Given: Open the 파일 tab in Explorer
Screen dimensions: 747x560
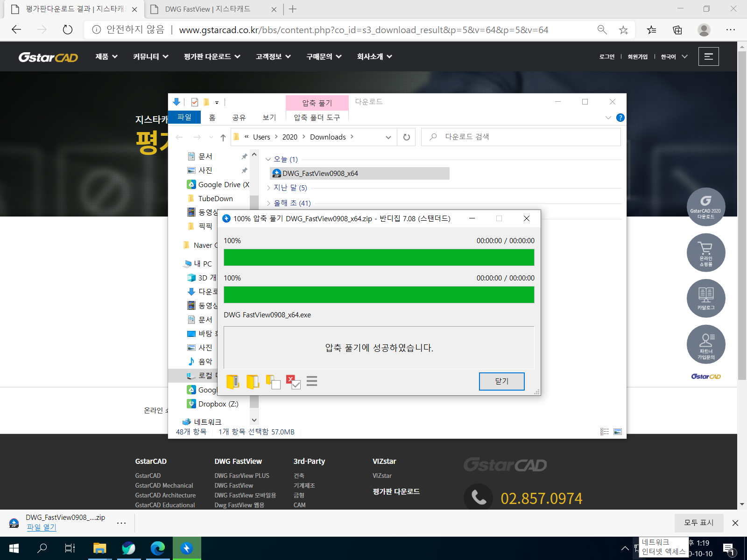Looking at the screenshot, I should pyautogui.click(x=184, y=117).
